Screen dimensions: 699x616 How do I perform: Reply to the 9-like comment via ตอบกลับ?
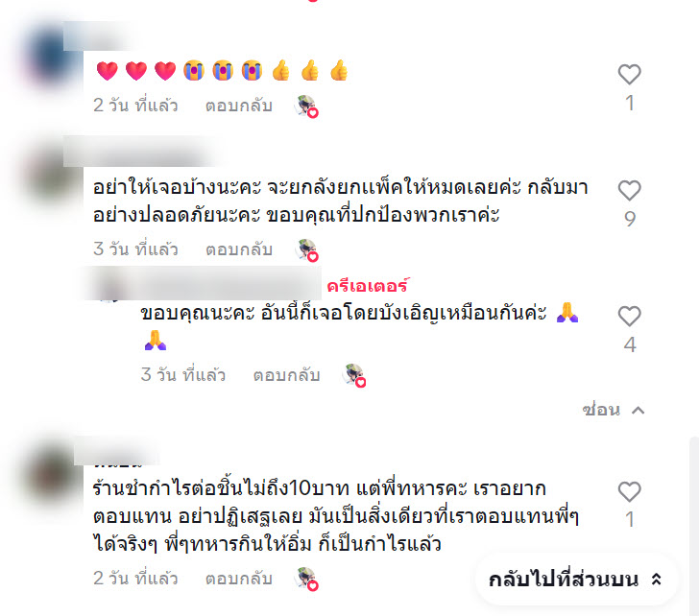(238, 249)
